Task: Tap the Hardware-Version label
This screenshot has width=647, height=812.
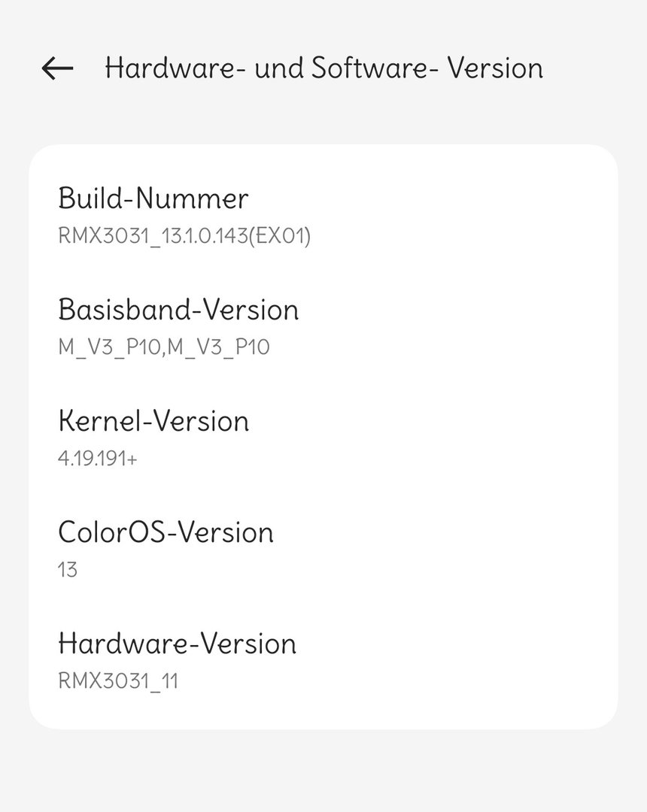Action: click(x=177, y=644)
